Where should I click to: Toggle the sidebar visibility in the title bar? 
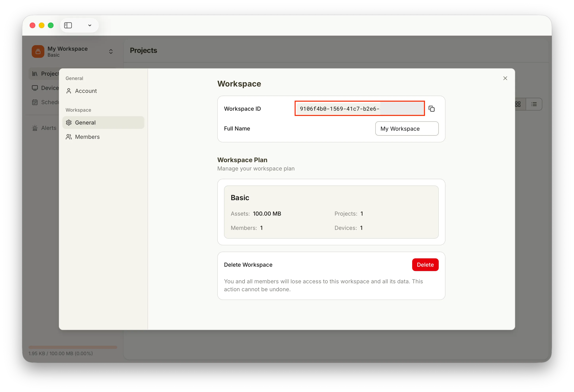coord(68,25)
